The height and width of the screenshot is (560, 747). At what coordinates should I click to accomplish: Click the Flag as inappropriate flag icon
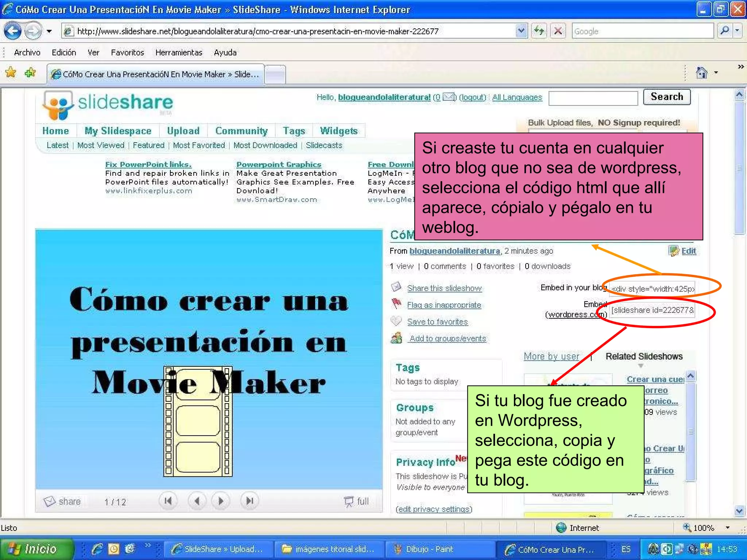click(396, 304)
